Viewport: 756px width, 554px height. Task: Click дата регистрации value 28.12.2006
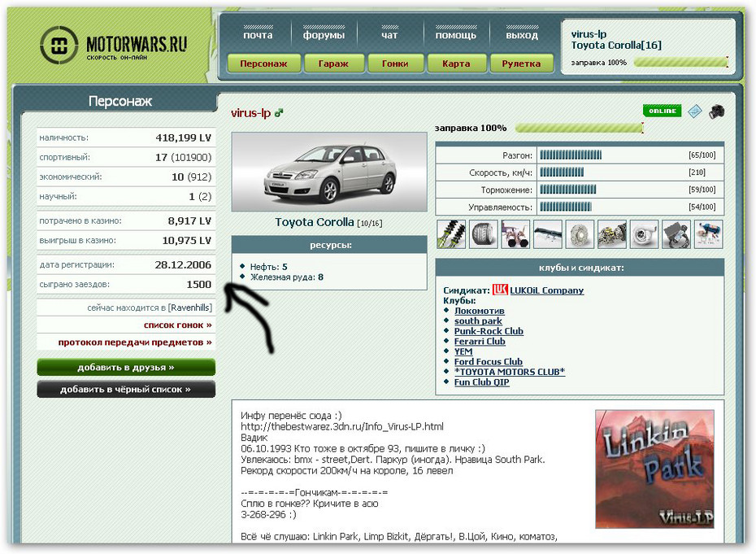click(x=183, y=265)
